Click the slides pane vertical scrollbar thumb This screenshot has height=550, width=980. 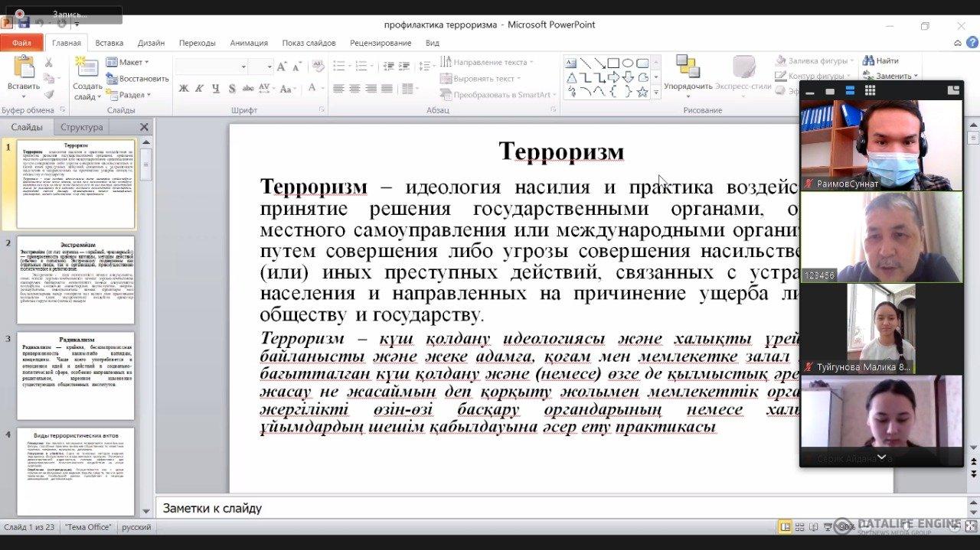[145, 164]
